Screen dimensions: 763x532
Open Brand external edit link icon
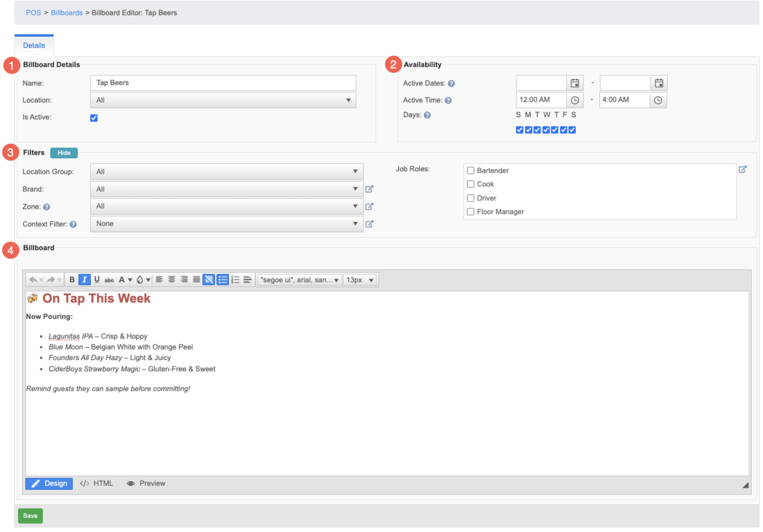click(x=369, y=189)
